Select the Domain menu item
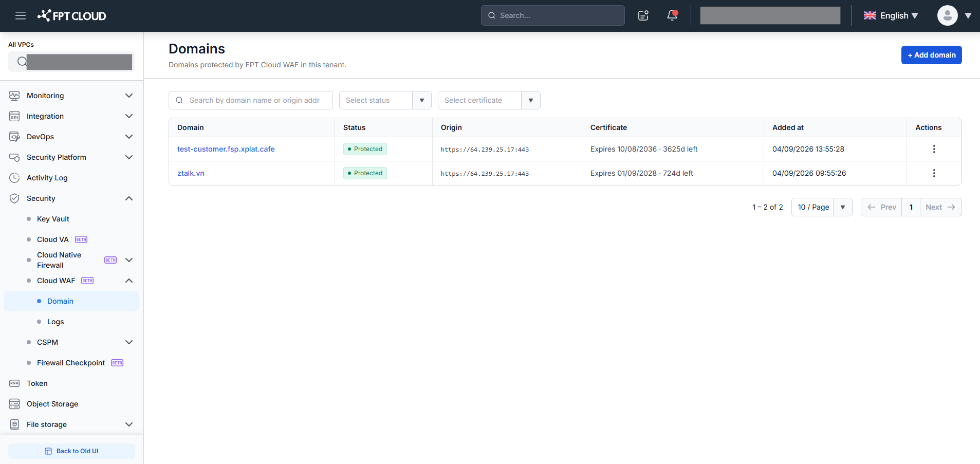 pyautogui.click(x=71, y=301)
